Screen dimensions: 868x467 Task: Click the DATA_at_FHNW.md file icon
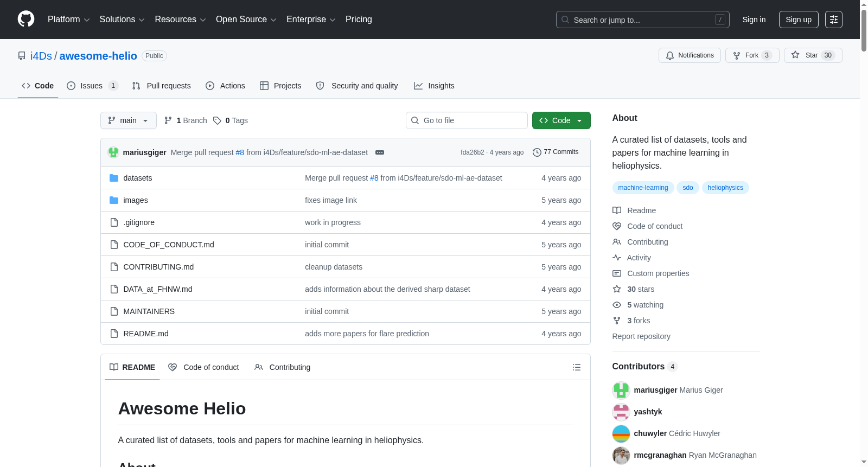pos(114,289)
